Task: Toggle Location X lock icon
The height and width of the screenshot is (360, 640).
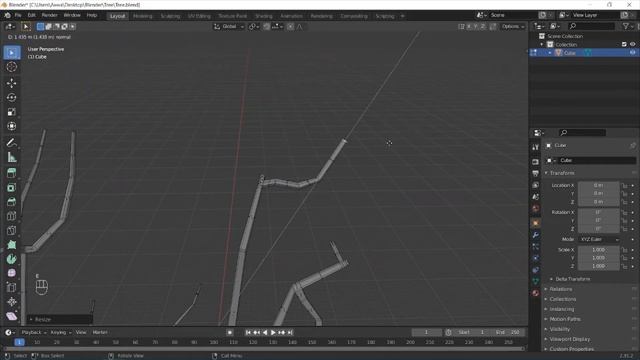Action: (624, 186)
